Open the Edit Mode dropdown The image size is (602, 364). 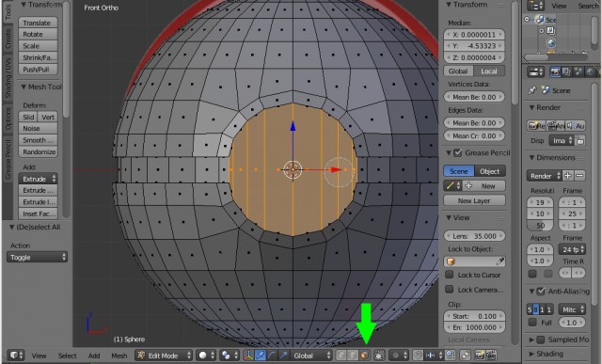point(164,356)
